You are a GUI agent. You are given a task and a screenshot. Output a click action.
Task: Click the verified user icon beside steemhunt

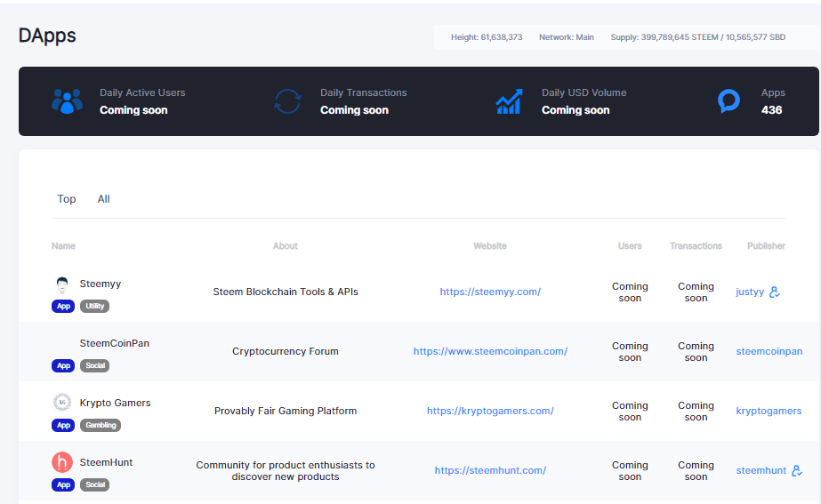tap(797, 470)
